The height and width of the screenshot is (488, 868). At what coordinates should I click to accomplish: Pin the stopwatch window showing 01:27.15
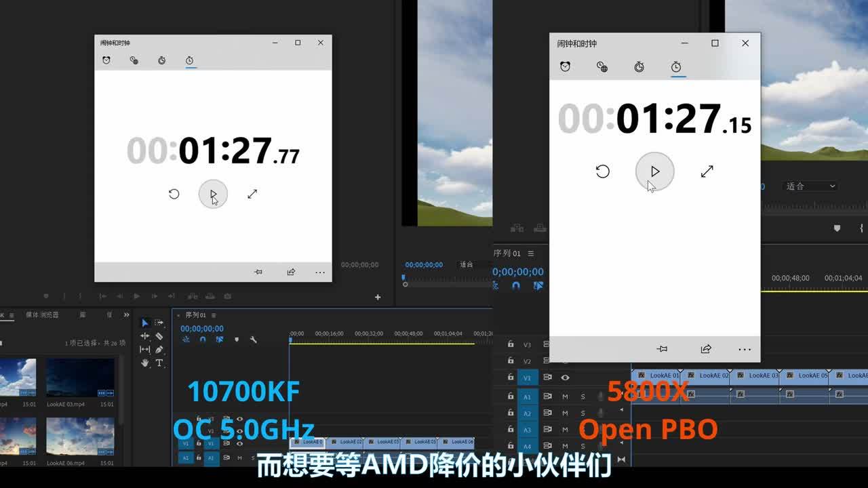(x=662, y=349)
